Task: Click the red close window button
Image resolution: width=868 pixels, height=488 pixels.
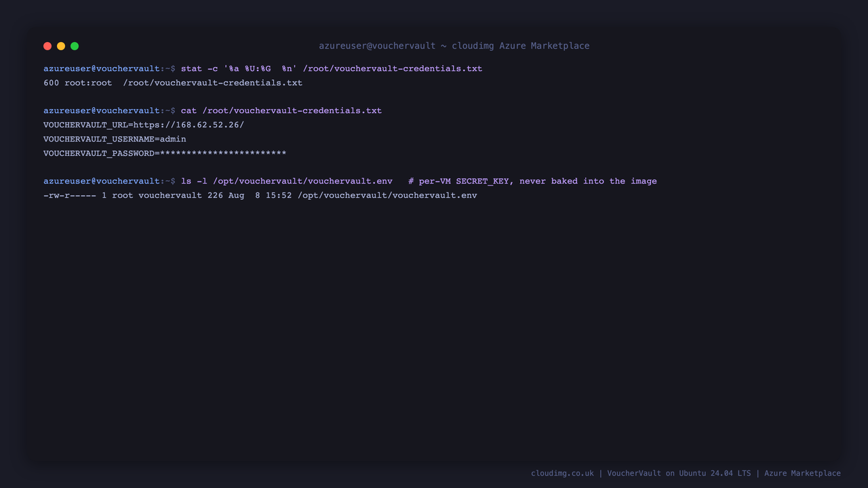Action: click(47, 46)
